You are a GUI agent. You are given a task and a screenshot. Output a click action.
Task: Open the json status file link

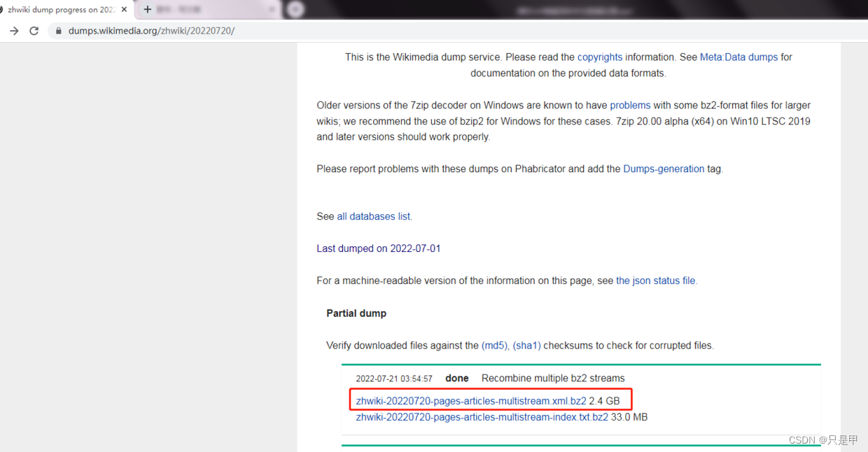click(656, 281)
